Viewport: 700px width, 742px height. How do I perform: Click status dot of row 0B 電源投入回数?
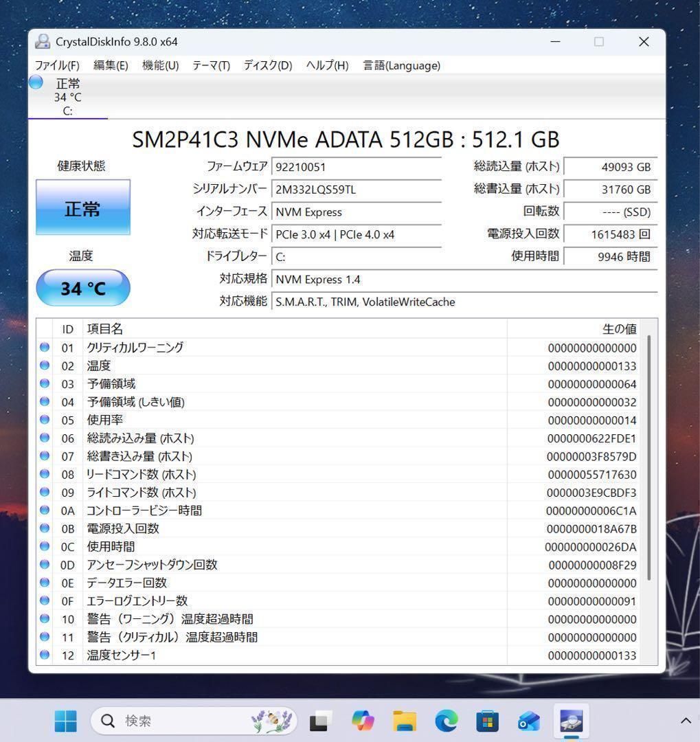(45, 528)
